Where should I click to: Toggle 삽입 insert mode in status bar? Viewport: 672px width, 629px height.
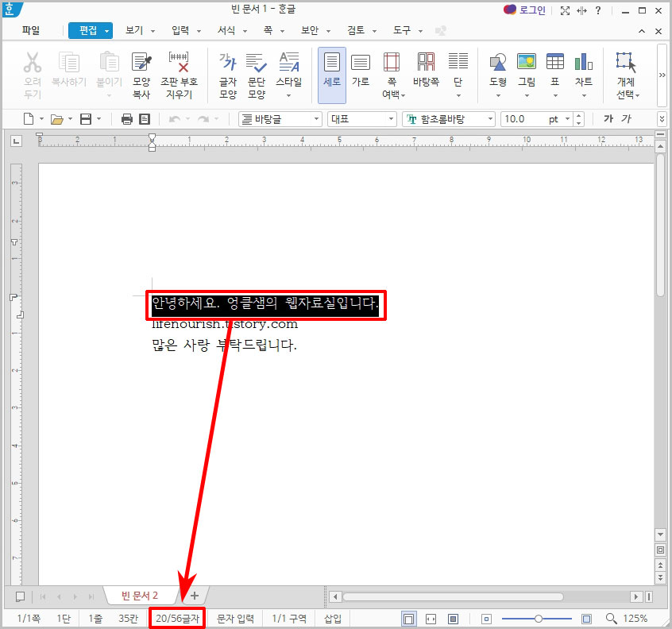click(x=333, y=619)
